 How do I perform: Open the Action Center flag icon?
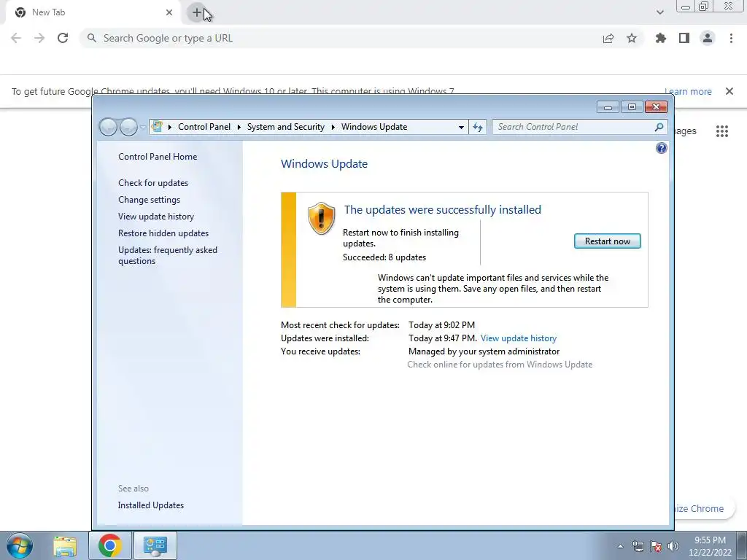click(656, 546)
